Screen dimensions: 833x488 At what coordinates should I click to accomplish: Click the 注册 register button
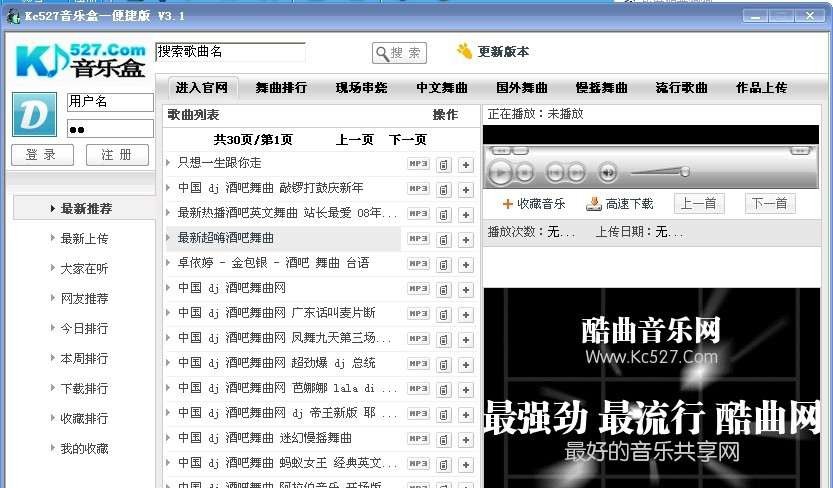click(x=117, y=155)
